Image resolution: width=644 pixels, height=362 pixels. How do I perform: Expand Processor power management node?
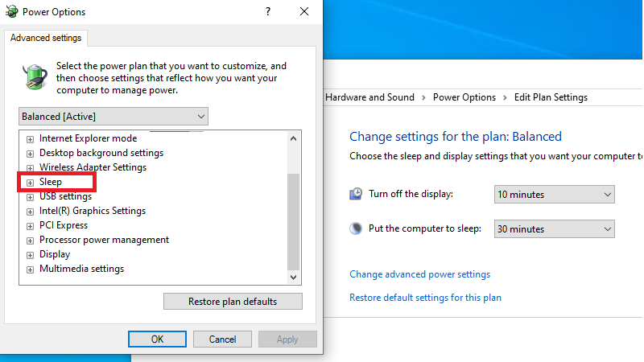[x=30, y=241]
